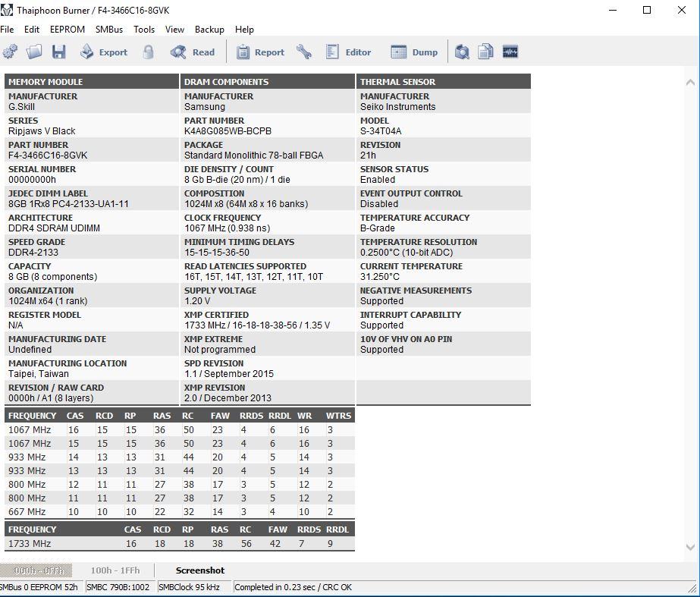Click the Thaiphoon Burner title bar app icon
The height and width of the screenshot is (597, 700).
pyautogui.click(x=7, y=10)
